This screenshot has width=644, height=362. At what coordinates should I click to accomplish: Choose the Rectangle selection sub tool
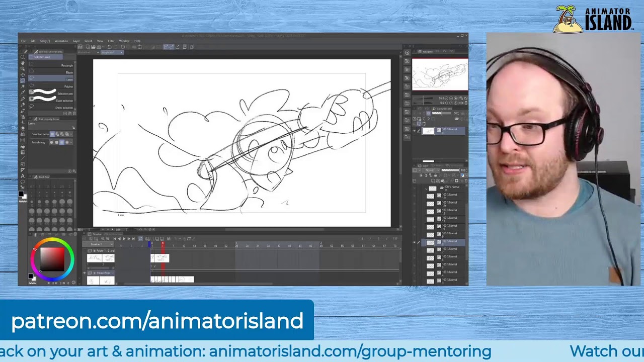click(51, 65)
